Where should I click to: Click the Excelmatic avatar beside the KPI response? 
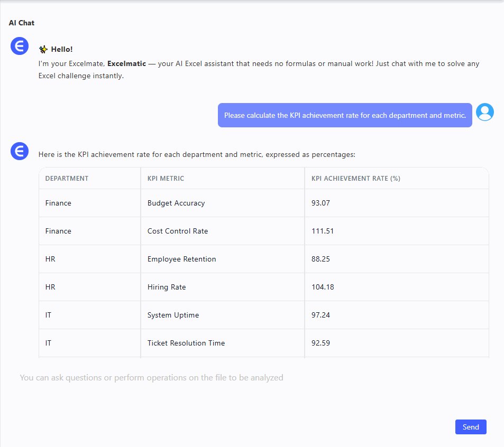pos(20,152)
